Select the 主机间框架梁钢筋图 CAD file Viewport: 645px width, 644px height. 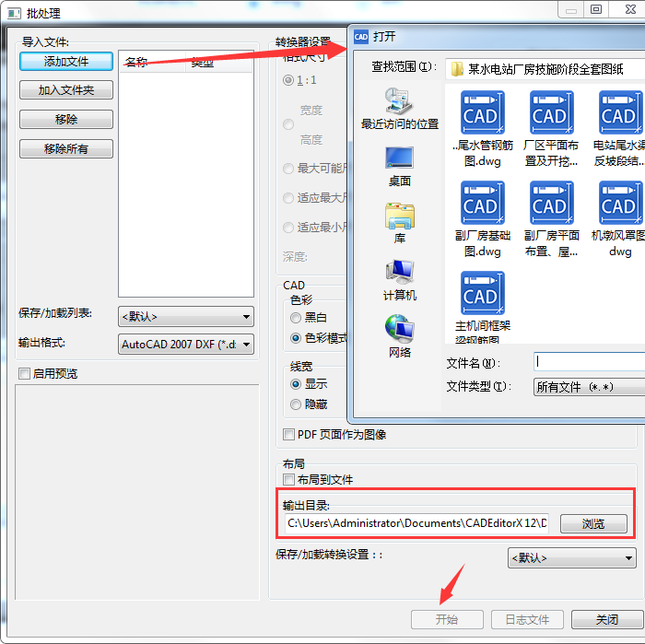(482, 293)
